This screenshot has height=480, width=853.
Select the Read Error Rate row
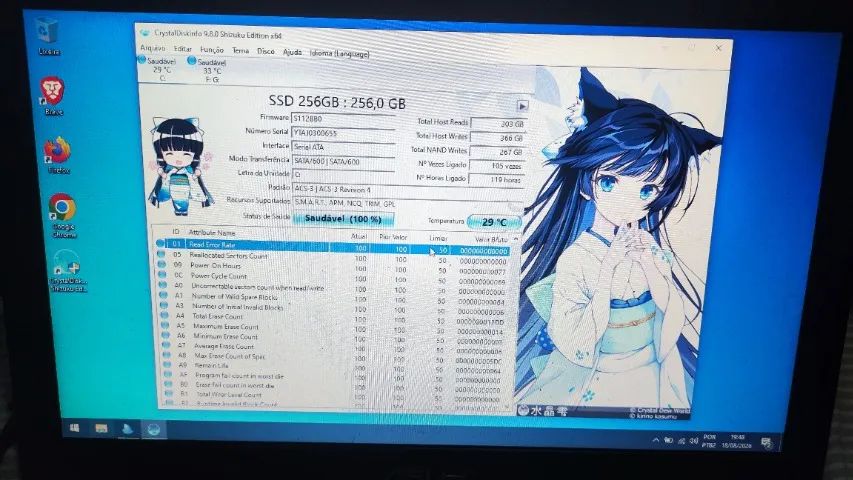333,247
